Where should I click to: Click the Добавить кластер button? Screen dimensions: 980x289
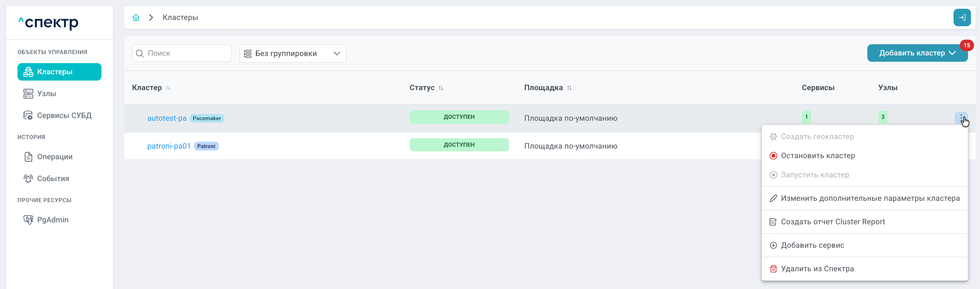[917, 53]
